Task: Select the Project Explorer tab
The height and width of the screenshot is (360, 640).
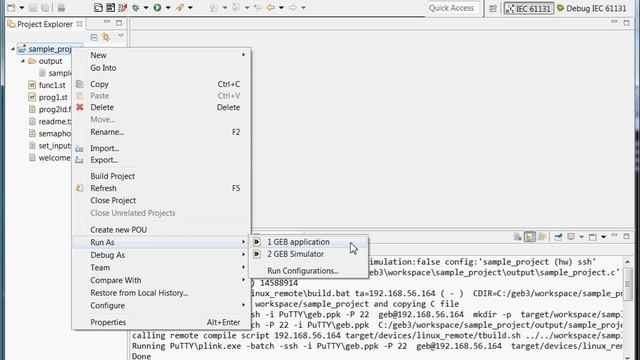Action: pos(45,24)
